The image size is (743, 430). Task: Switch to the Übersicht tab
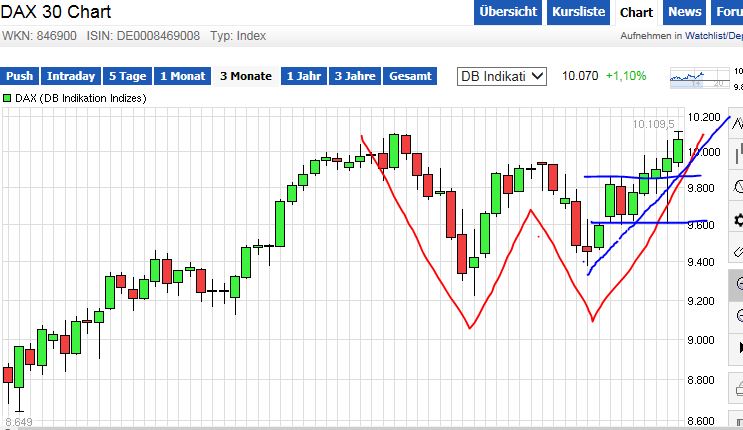click(x=508, y=12)
